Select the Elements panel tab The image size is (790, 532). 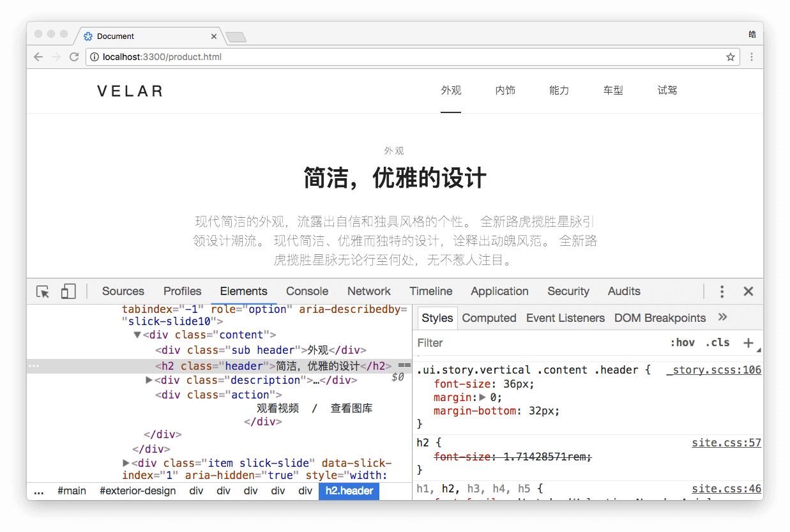coord(243,291)
